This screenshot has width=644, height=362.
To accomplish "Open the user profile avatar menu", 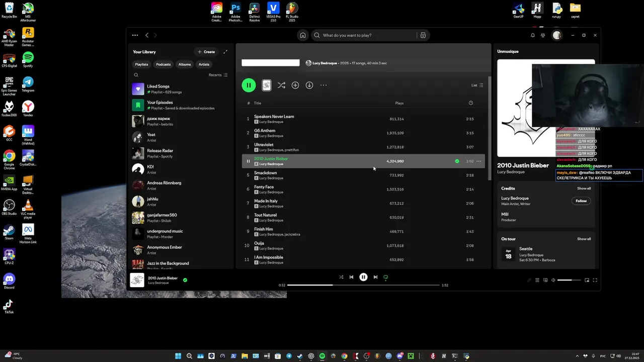I will pos(556,35).
